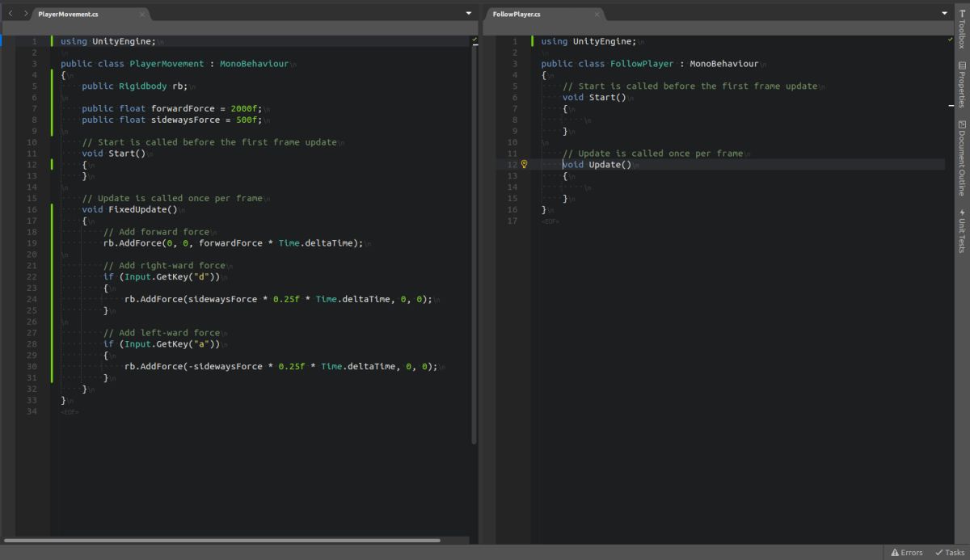Viewport: 970px width, 560px height.
Task: Click the lightbulb quick-fix icon on line 12
Action: [524, 164]
